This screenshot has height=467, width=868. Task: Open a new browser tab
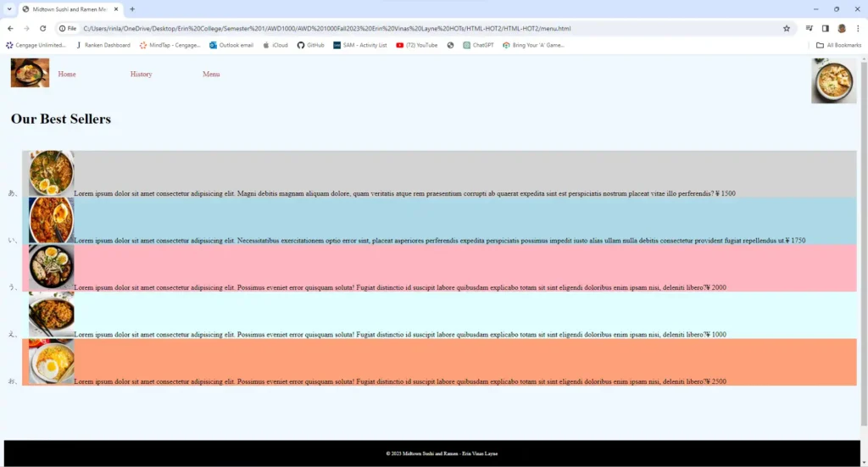(132, 8)
